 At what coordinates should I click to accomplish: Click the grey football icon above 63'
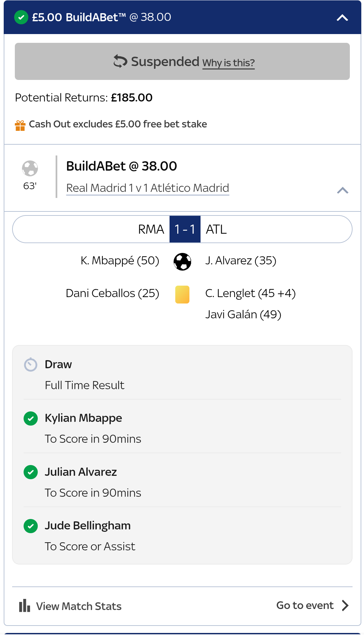30,168
